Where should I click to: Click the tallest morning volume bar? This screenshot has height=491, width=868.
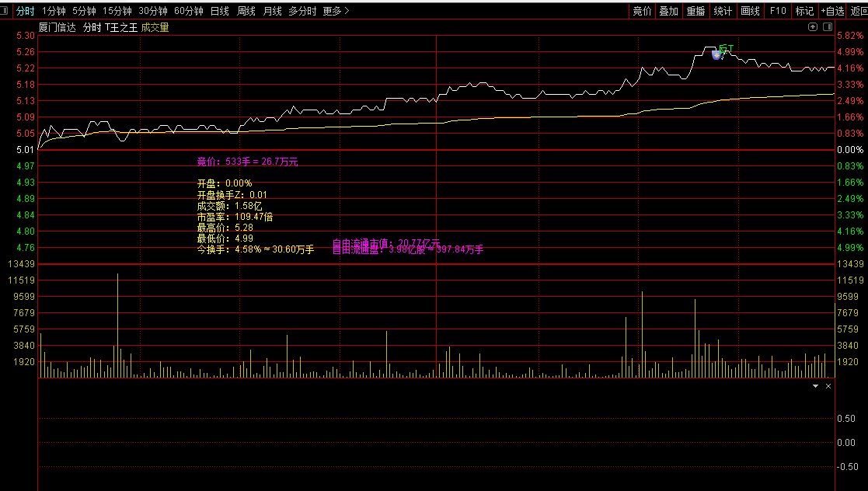click(x=117, y=326)
